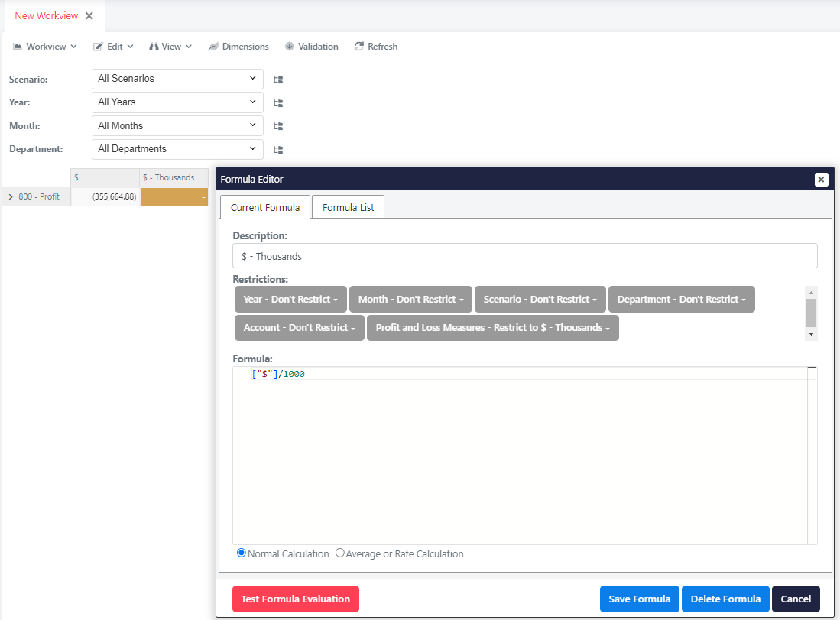This screenshot has width=840, height=620.
Task: Select Average or Rate Calculation option
Action: click(x=340, y=553)
